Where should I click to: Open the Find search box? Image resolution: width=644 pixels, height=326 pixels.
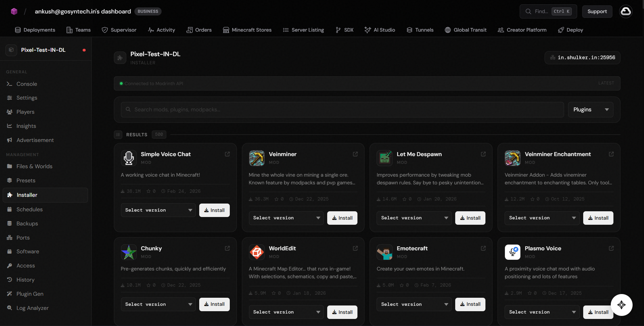(x=548, y=11)
